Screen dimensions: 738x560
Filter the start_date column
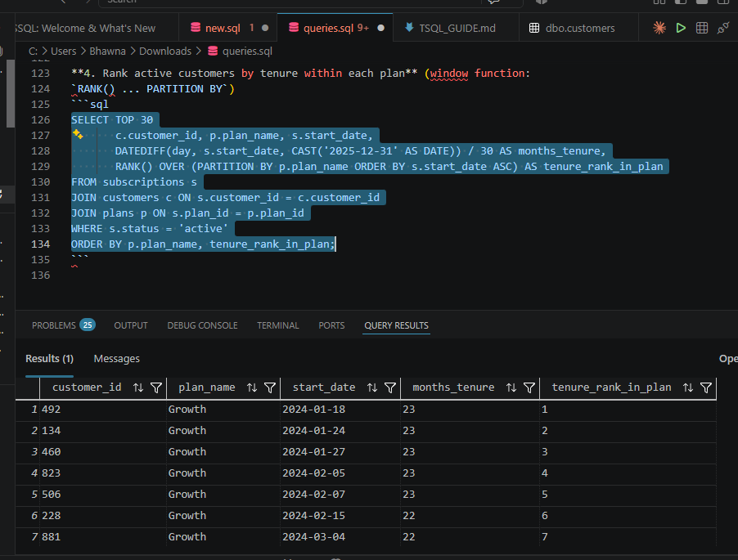click(390, 388)
